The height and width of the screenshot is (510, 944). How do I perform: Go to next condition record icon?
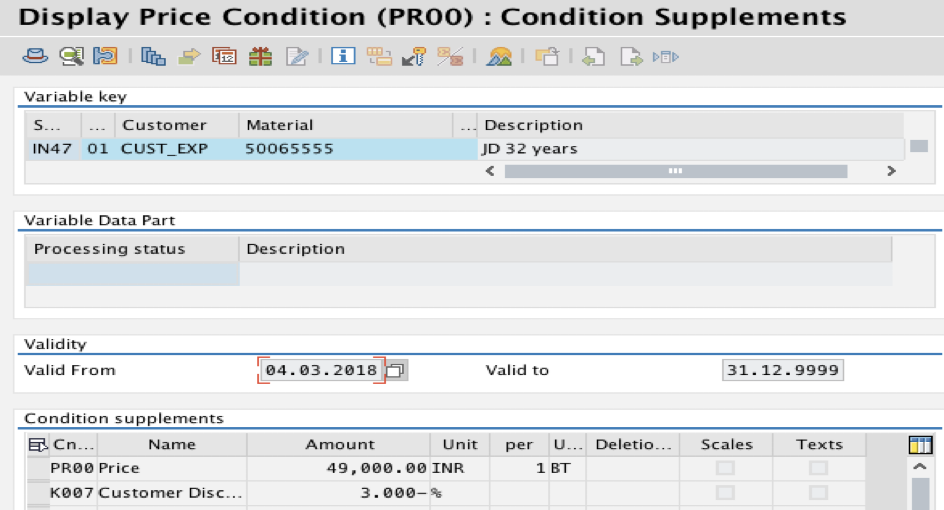click(631, 57)
